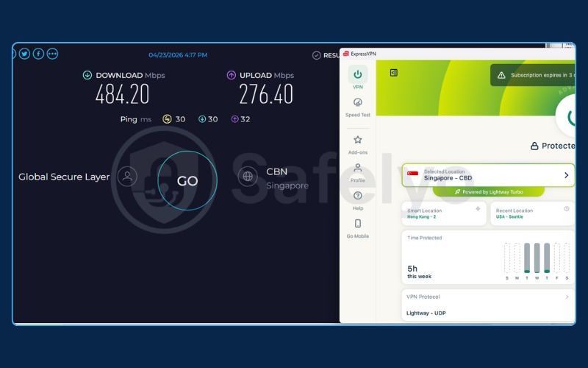Open more sharing options ellipsis icon
The width and height of the screenshot is (588, 368).
(x=52, y=54)
